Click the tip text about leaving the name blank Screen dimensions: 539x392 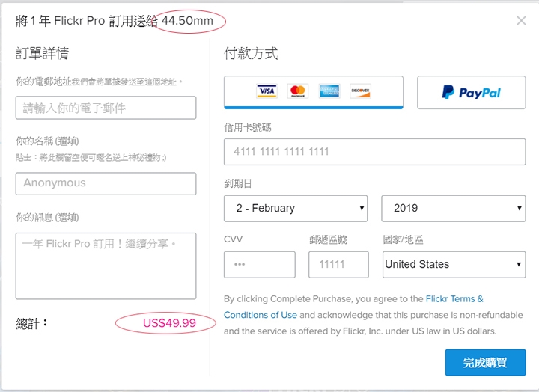click(91, 158)
